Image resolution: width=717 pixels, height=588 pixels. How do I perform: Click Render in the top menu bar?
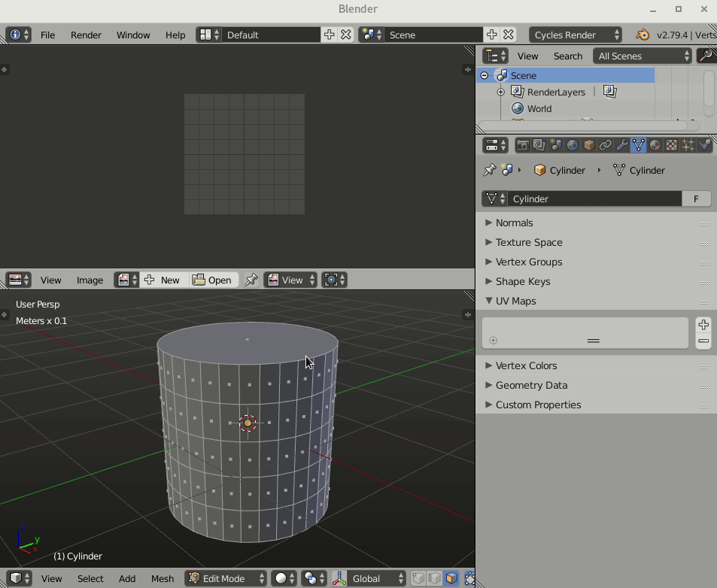tap(86, 35)
